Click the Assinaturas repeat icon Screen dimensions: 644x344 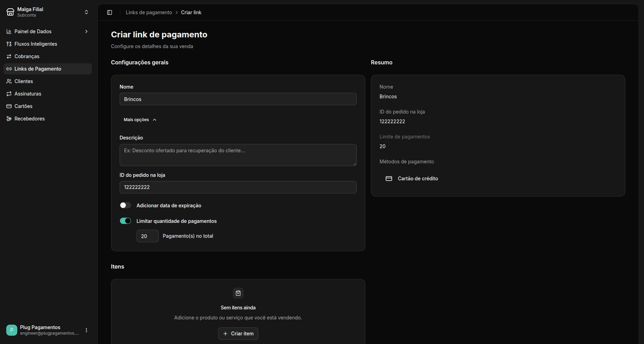(x=9, y=94)
